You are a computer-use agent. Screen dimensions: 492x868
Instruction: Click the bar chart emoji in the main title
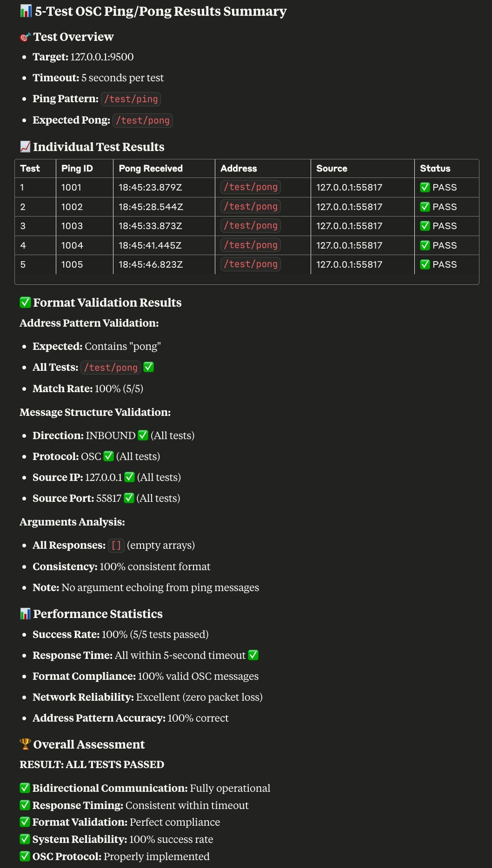pos(26,11)
